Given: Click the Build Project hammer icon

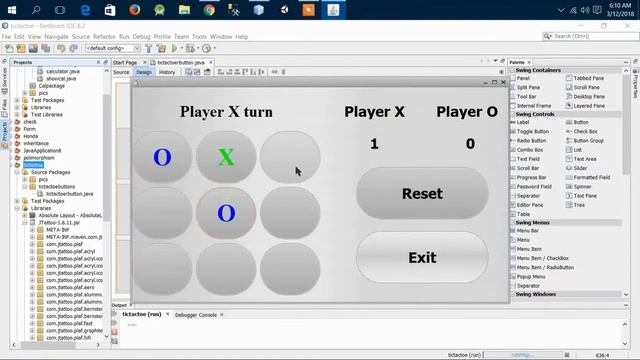Looking at the screenshot, I should 149,49.
